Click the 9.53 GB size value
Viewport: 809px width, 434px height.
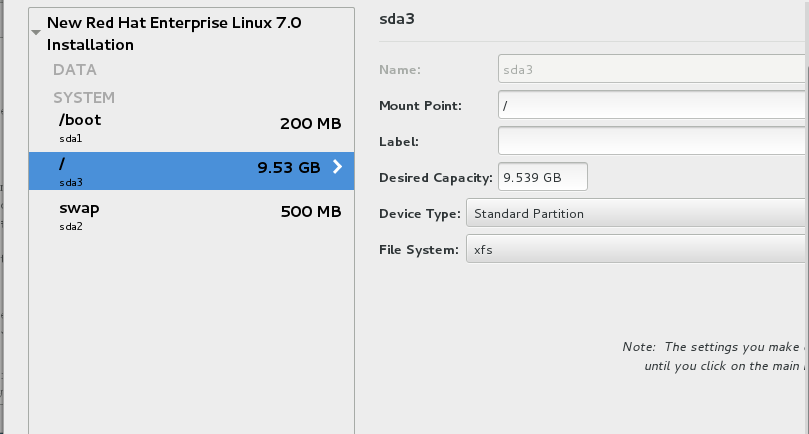click(x=289, y=168)
